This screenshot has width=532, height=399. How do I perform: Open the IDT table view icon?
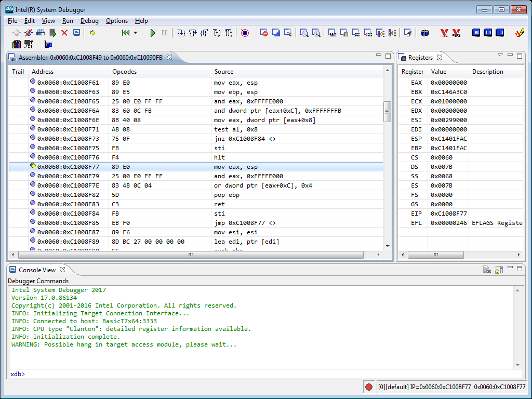(488, 33)
